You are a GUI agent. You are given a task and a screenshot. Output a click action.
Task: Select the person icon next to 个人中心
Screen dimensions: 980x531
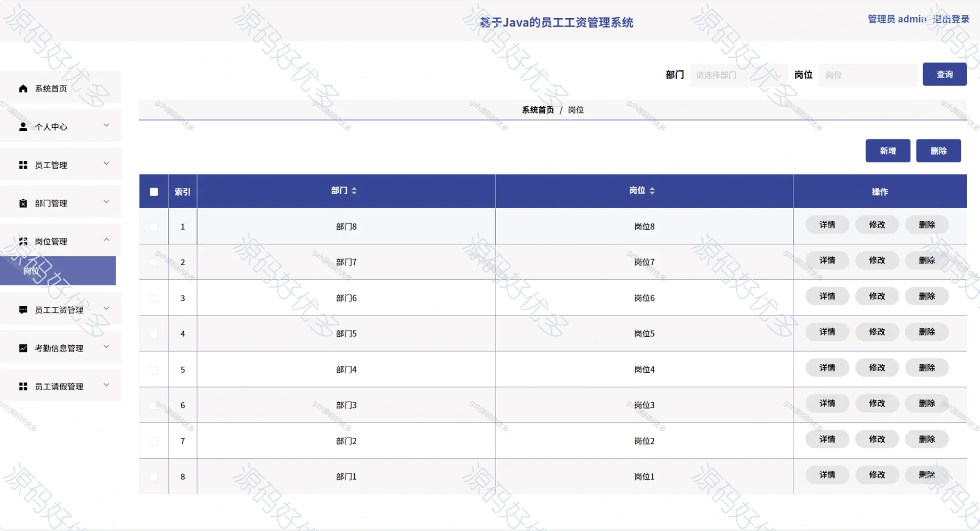[x=23, y=126]
